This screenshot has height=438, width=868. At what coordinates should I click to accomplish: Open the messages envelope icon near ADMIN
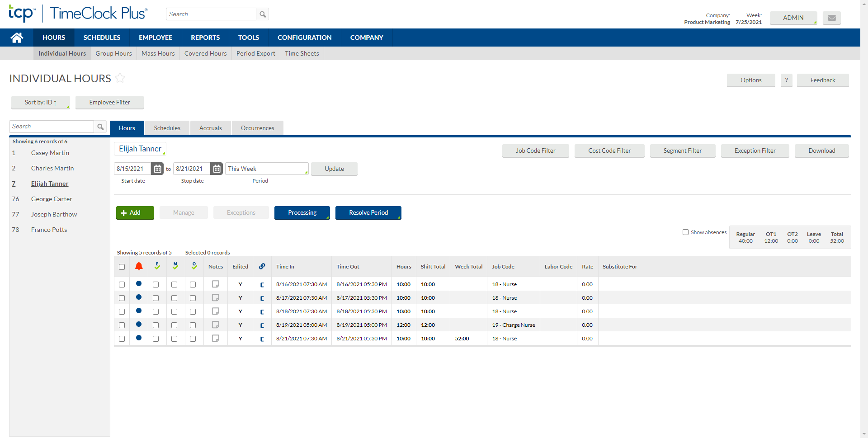(x=831, y=18)
